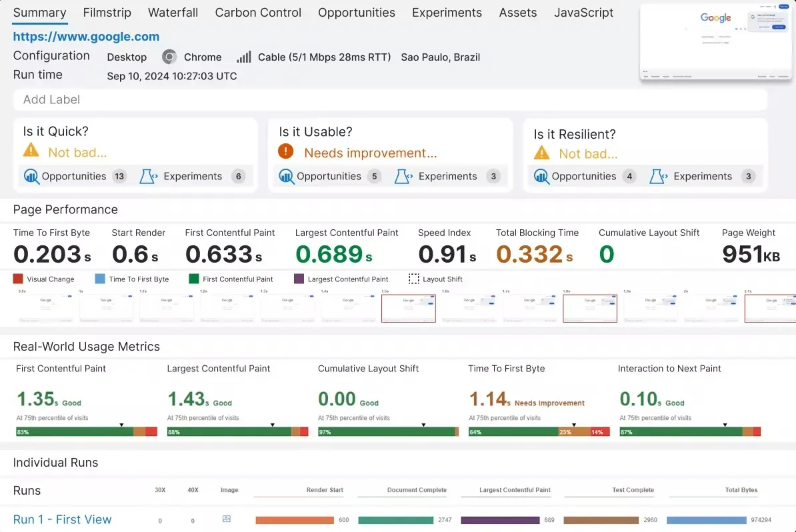Click the Experiments flask icon in Resilient card
Screen dimensions: 796x532
[x=659, y=176]
